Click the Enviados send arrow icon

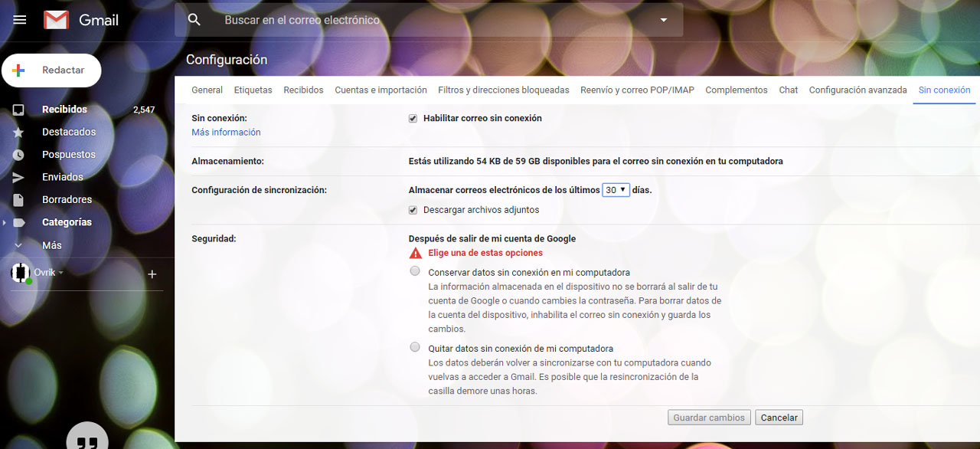tap(18, 177)
